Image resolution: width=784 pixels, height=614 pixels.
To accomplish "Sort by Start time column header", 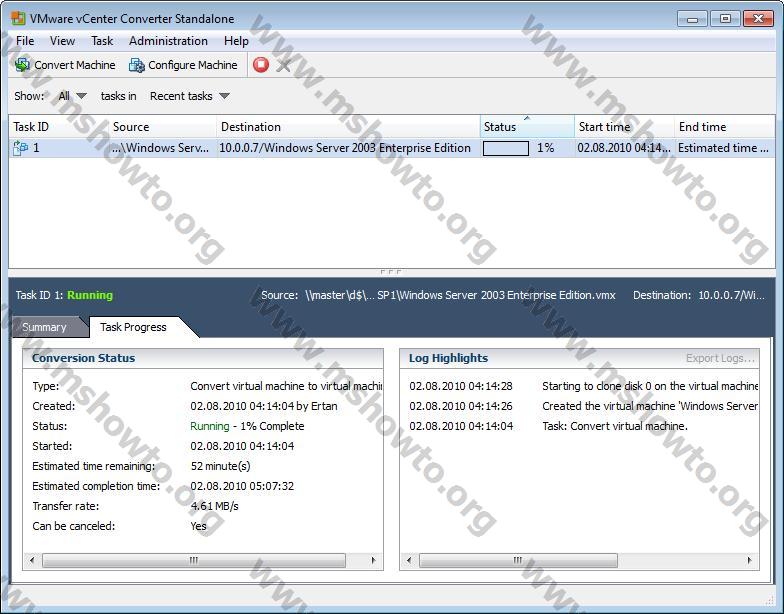I will [624, 127].
